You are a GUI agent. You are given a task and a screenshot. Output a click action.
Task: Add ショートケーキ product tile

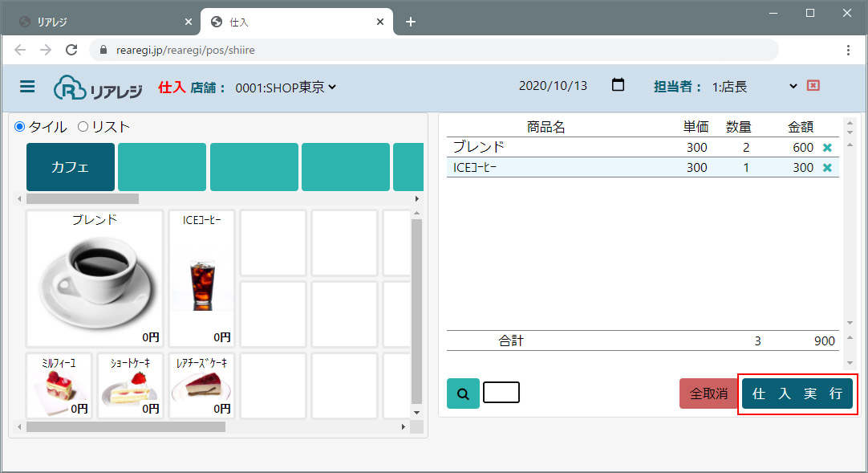click(130, 385)
